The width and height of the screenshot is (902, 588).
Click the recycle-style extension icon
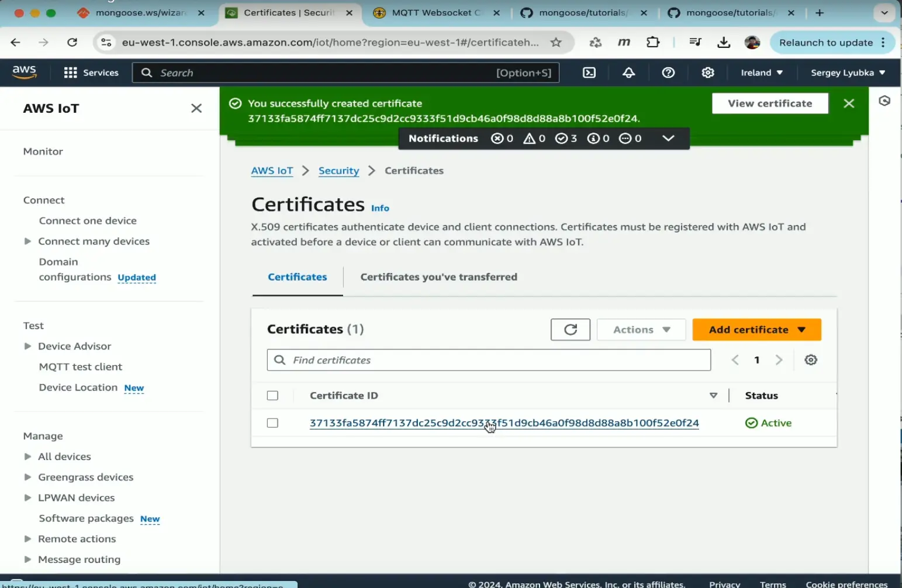595,42
